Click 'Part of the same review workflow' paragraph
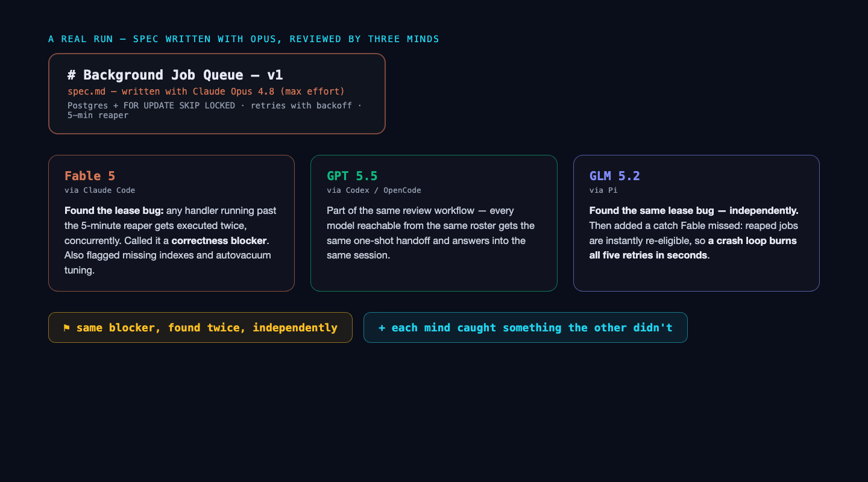868x482 pixels. tap(431, 233)
